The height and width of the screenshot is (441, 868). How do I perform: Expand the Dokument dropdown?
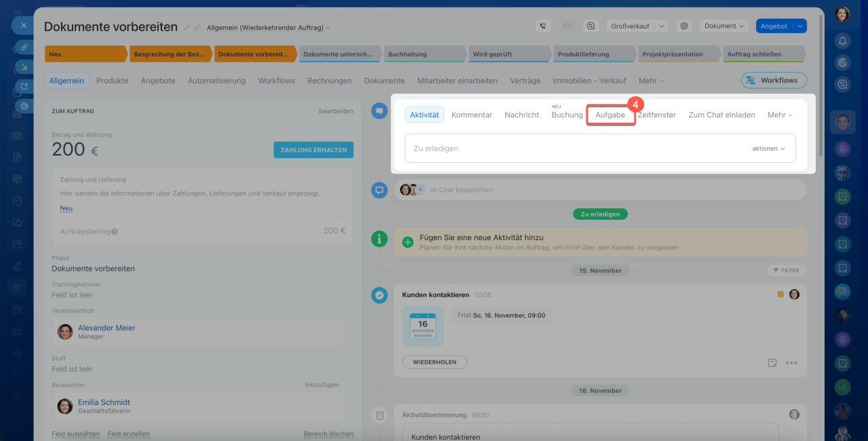pyautogui.click(x=724, y=26)
